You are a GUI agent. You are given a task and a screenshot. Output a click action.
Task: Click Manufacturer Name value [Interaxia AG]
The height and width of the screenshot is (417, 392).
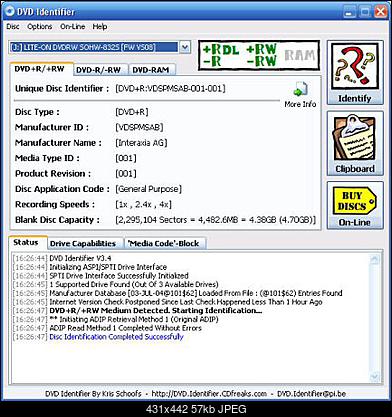pyautogui.click(x=141, y=143)
